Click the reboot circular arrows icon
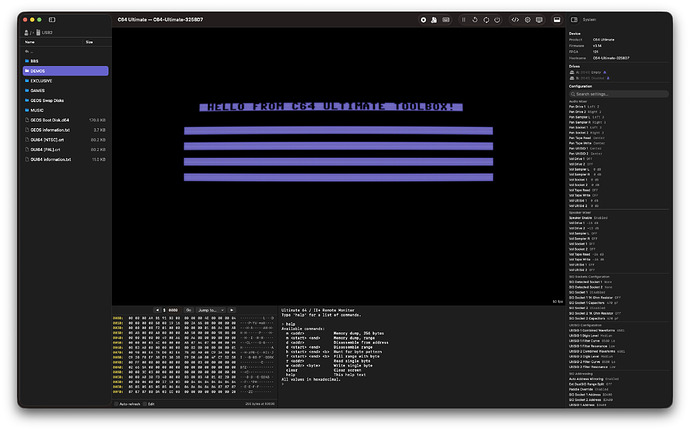The height and width of the screenshot is (430, 690). (486, 20)
